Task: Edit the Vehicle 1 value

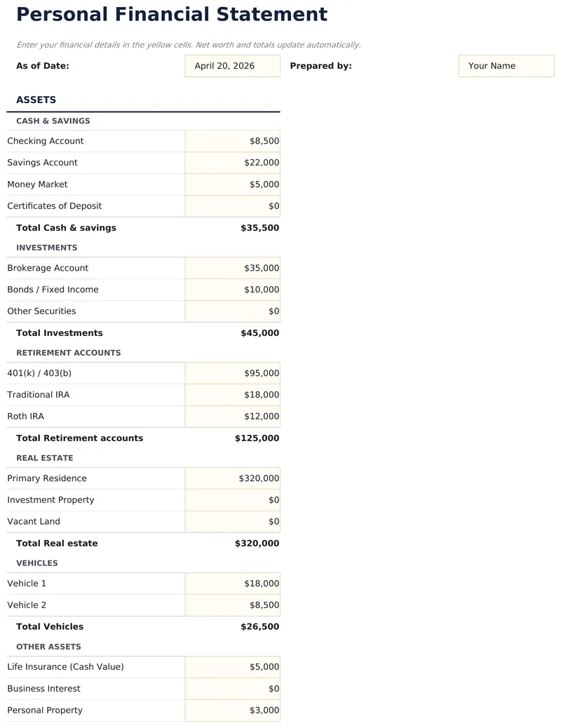Action: point(232,583)
